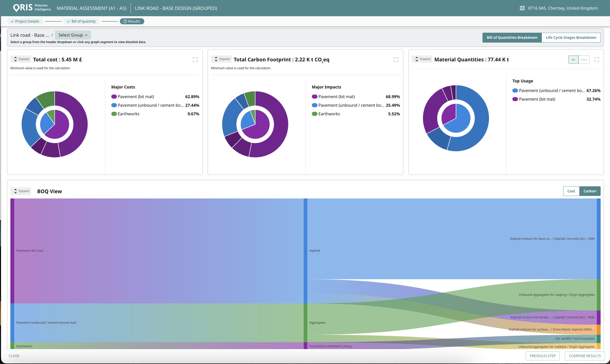
Task: Click the ORIS Materials Intelligence logo
Action: [x=32, y=8]
